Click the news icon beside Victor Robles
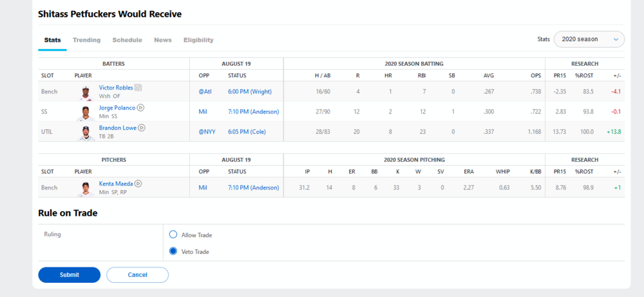Screen dimensions: 644x297 pyautogui.click(x=138, y=88)
